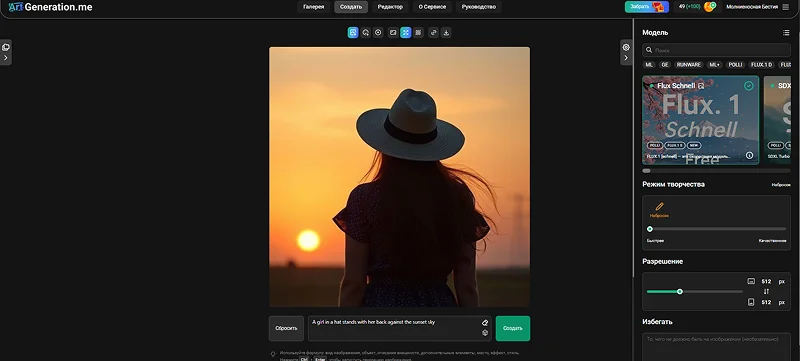Switch to the Создать tab
This screenshot has width=800, height=361.
point(351,7)
